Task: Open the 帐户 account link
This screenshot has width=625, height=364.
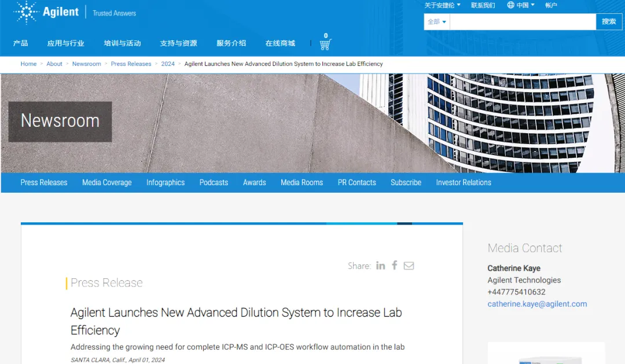Action: click(x=551, y=5)
